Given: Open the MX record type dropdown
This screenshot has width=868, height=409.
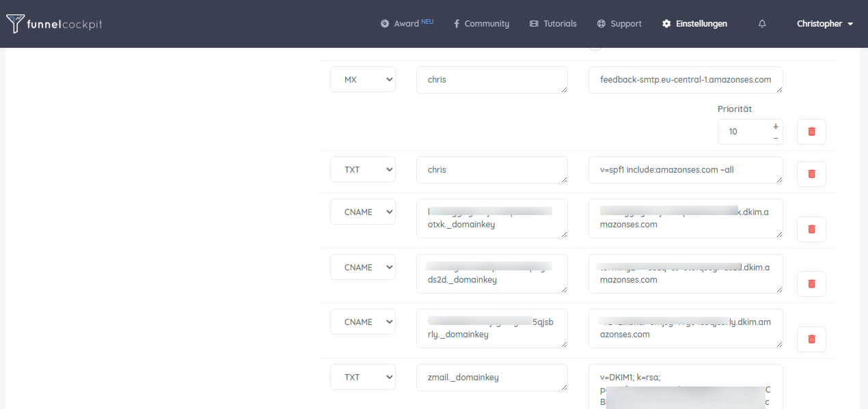Looking at the screenshot, I should (x=362, y=79).
